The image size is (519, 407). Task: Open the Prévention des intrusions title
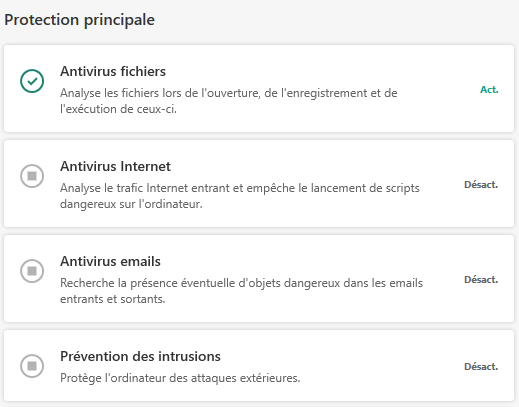point(140,356)
